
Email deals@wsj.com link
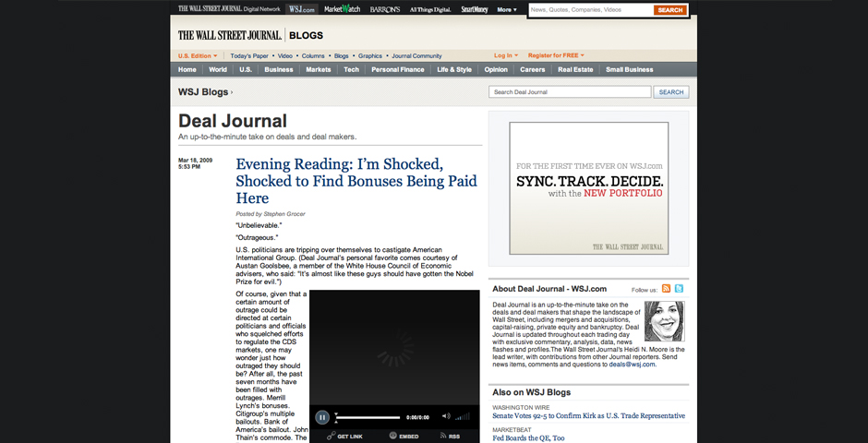[632, 365]
